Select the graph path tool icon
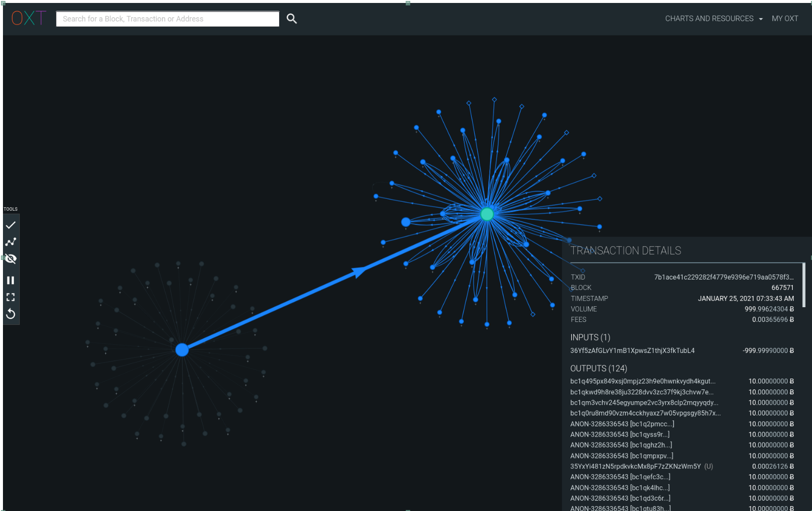812x511 pixels. pyautogui.click(x=11, y=242)
